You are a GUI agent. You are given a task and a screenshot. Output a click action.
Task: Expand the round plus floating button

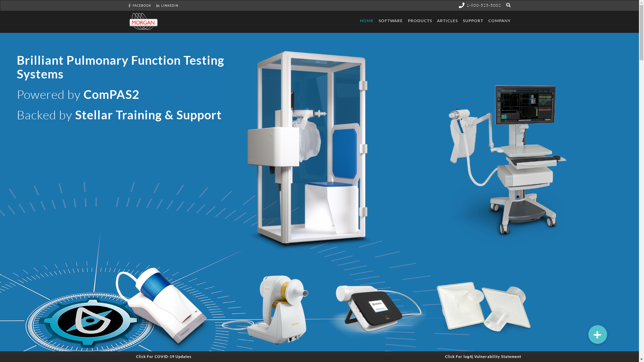pyautogui.click(x=597, y=335)
